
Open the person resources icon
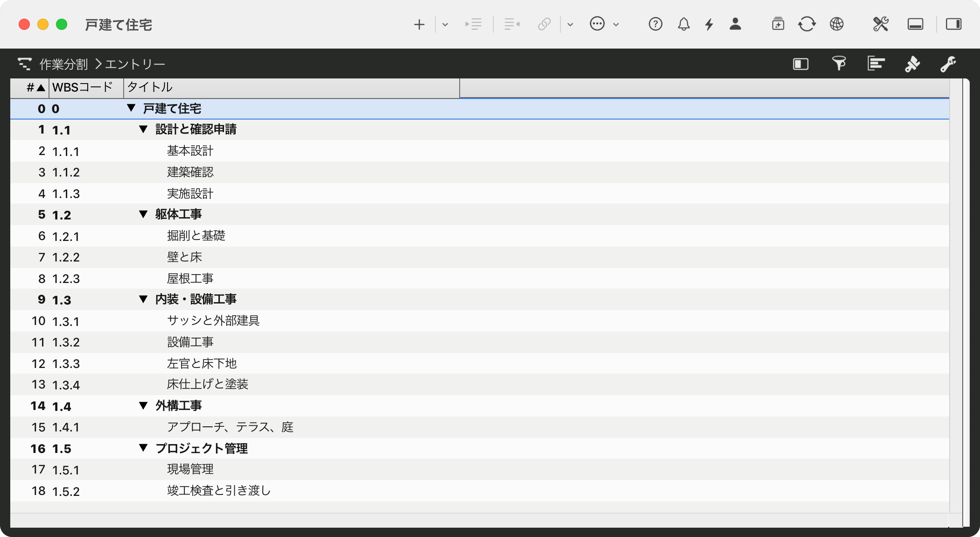[x=735, y=24]
